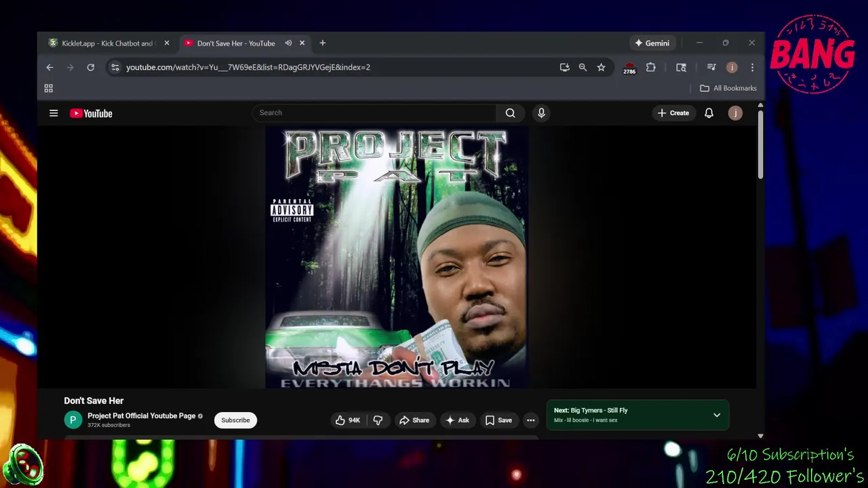Viewport: 868px width, 488px height.
Task: Focus the YouTube search field
Action: click(x=374, y=113)
